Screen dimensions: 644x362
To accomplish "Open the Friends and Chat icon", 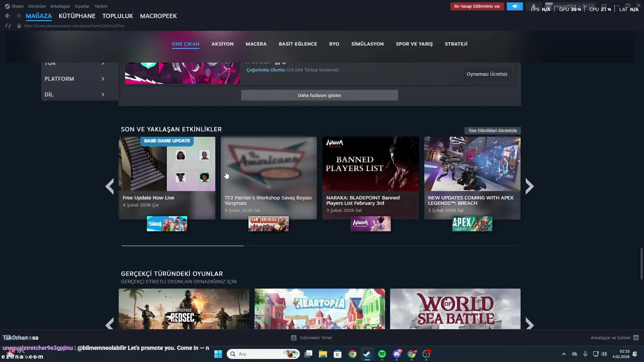I will coord(636,338).
